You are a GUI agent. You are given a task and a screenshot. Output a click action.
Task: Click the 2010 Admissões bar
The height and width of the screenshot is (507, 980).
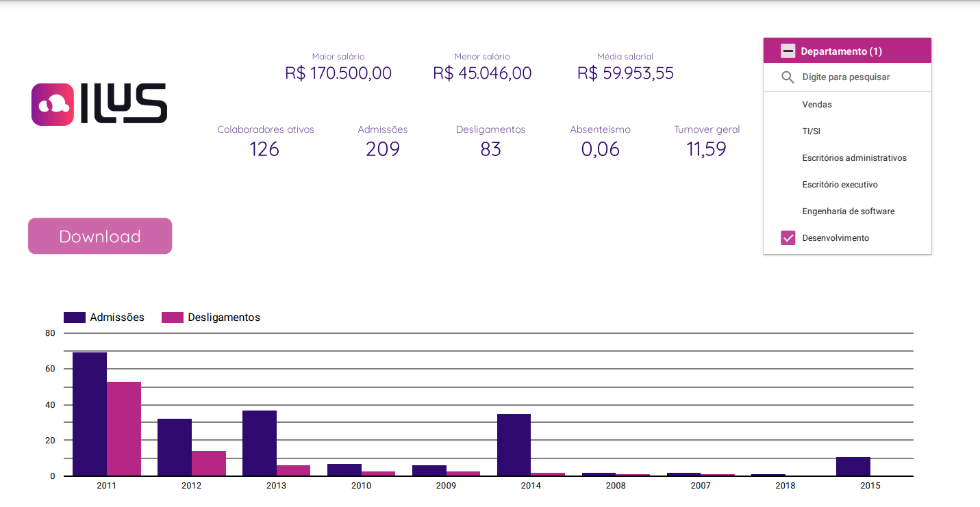click(x=344, y=470)
